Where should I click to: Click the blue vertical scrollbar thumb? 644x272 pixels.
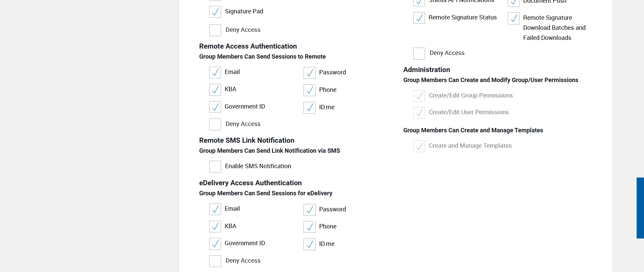coord(640,208)
